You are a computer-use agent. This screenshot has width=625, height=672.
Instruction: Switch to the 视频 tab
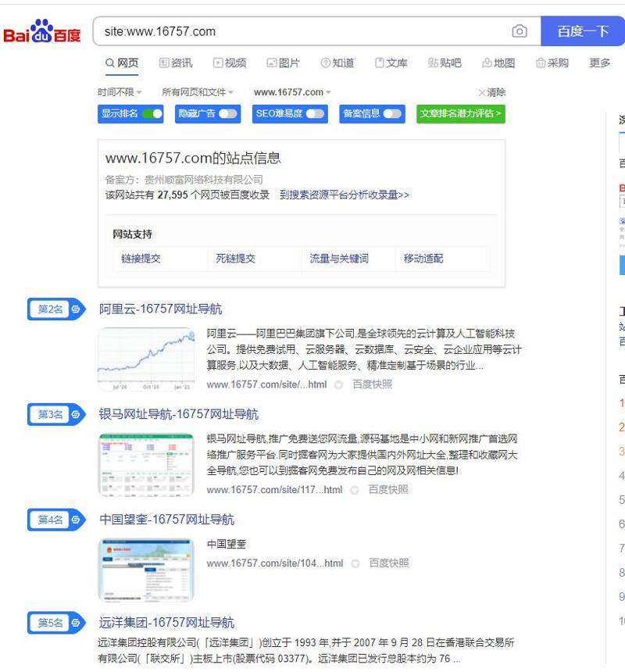(230, 63)
